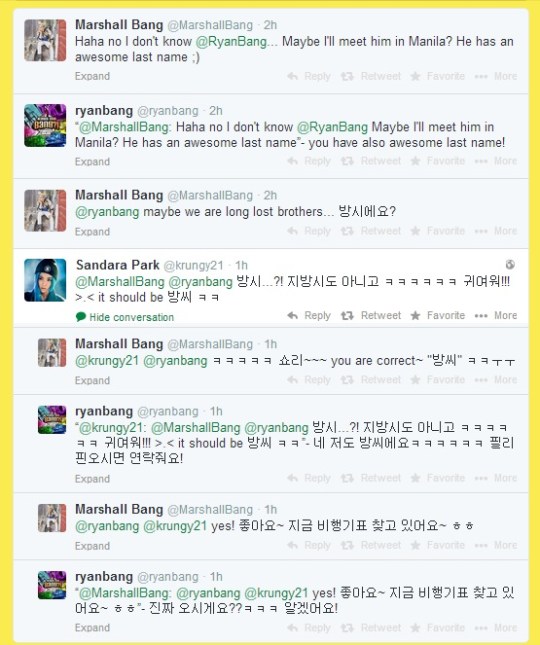Favorite Sandara Park's tweet with star
This screenshot has height=645, width=540.
click(x=438, y=316)
